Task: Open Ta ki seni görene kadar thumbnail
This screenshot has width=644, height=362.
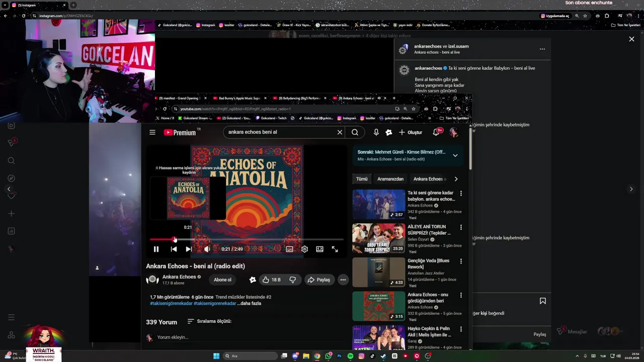Action: 379,204
